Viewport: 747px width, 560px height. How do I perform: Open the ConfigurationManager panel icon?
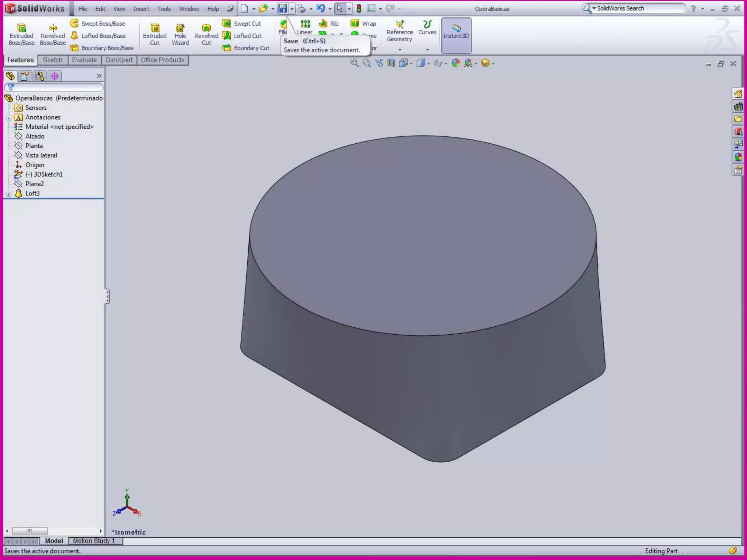pos(40,76)
